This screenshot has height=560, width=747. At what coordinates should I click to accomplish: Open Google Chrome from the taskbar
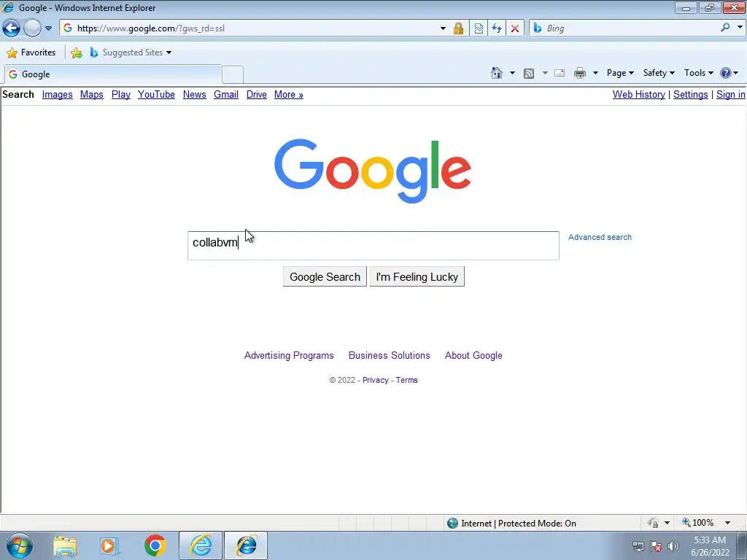155,545
